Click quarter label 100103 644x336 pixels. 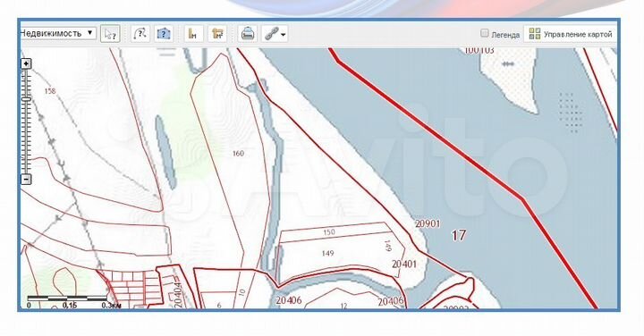pos(479,50)
